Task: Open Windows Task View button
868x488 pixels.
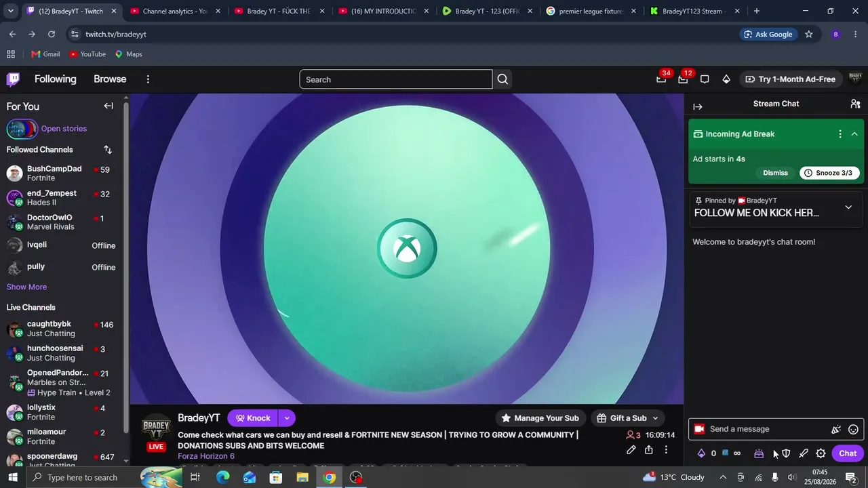Action: pyautogui.click(x=195, y=477)
